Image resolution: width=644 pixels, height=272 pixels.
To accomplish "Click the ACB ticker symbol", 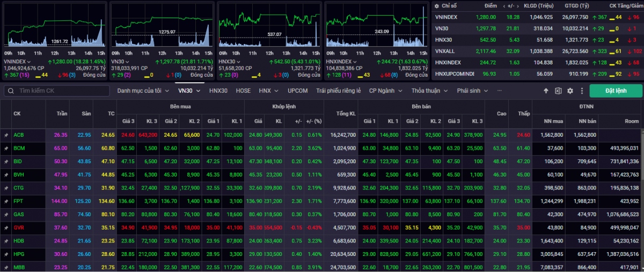I will (x=19, y=135).
